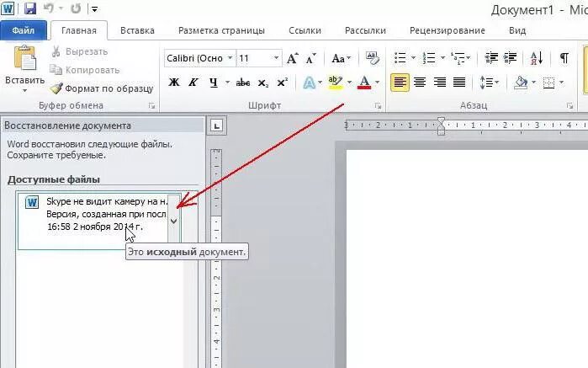
Task: Click Формат по образцу button
Action: (x=102, y=88)
